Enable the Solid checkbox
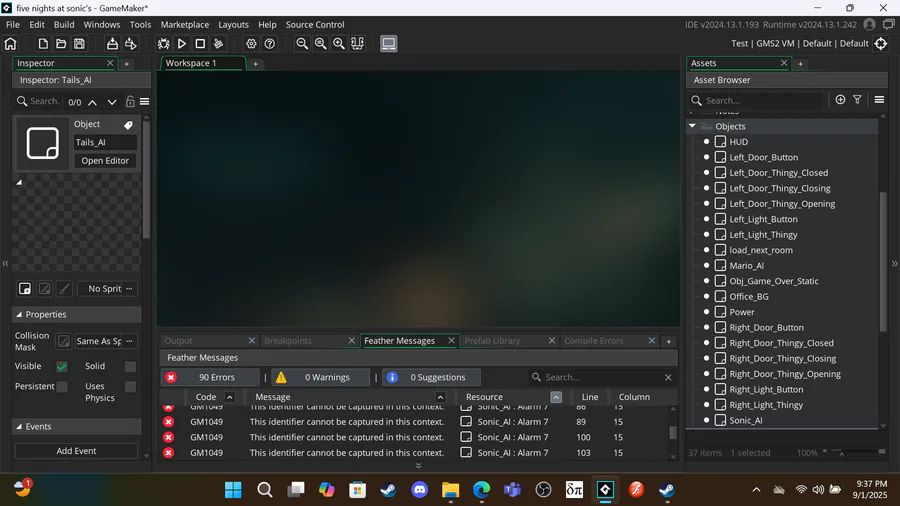 tap(130, 366)
